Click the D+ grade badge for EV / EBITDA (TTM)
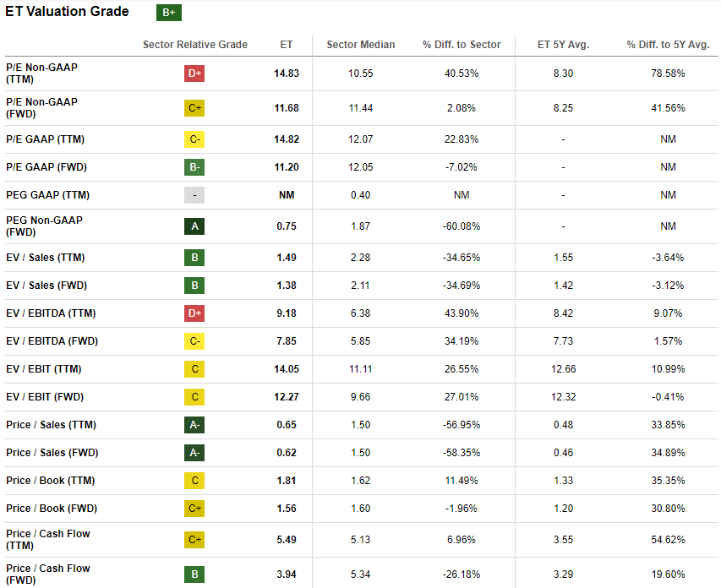This screenshot has height=588, width=721. pos(194,313)
